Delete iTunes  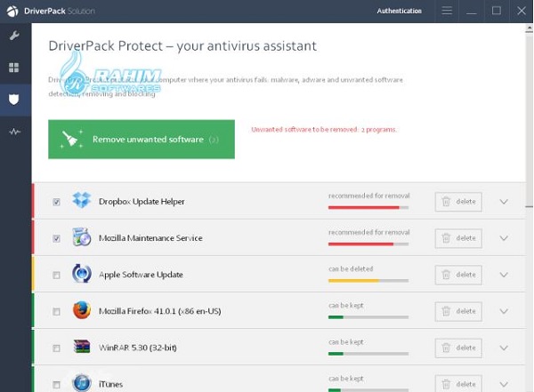458,384
